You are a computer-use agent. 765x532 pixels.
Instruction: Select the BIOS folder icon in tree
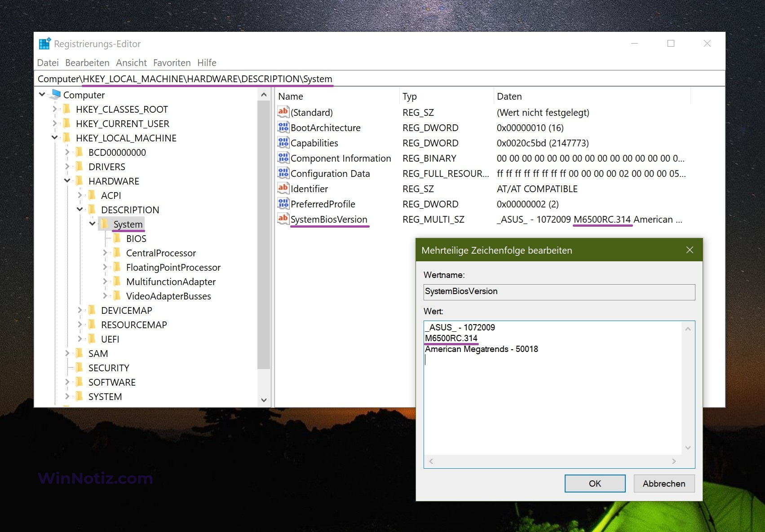pos(117,238)
